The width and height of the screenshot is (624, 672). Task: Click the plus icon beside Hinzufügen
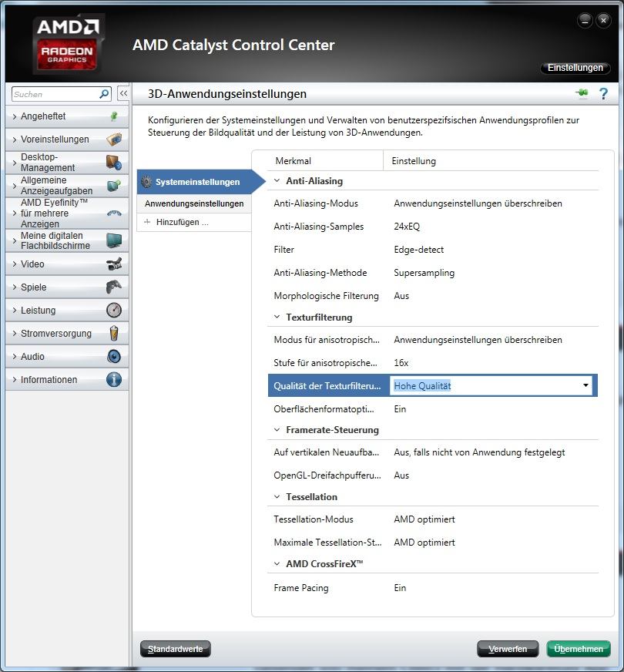[x=147, y=222]
